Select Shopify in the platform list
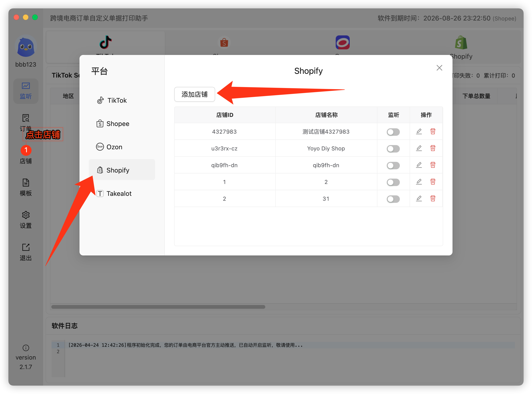 click(122, 170)
